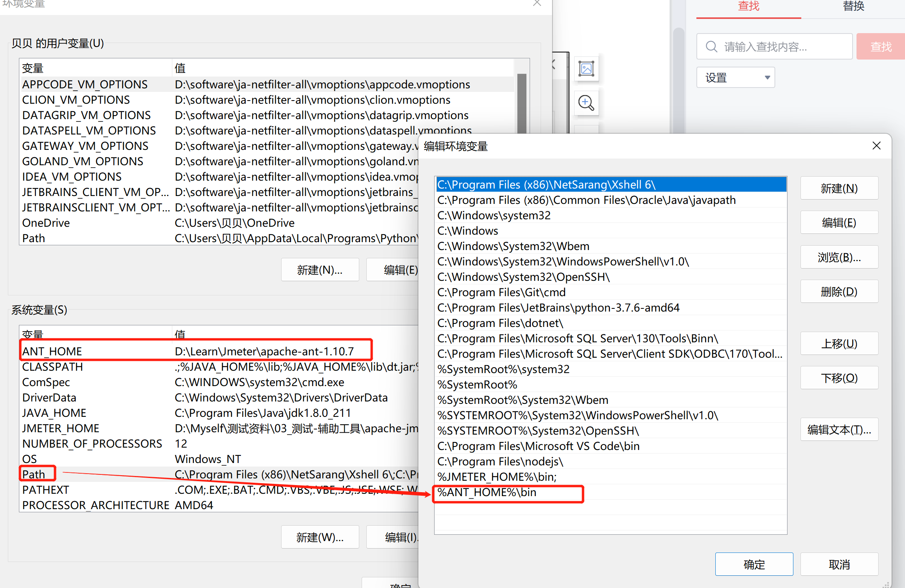Open 编辑文本(T)... button
This screenshot has height=588, width=905.
coord(839,429)
